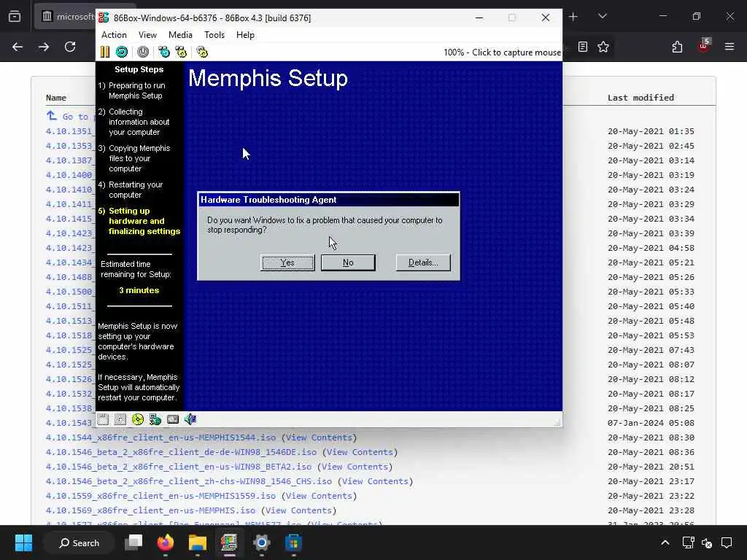Click the speaker sound status icon

click(x=190, y=419)
